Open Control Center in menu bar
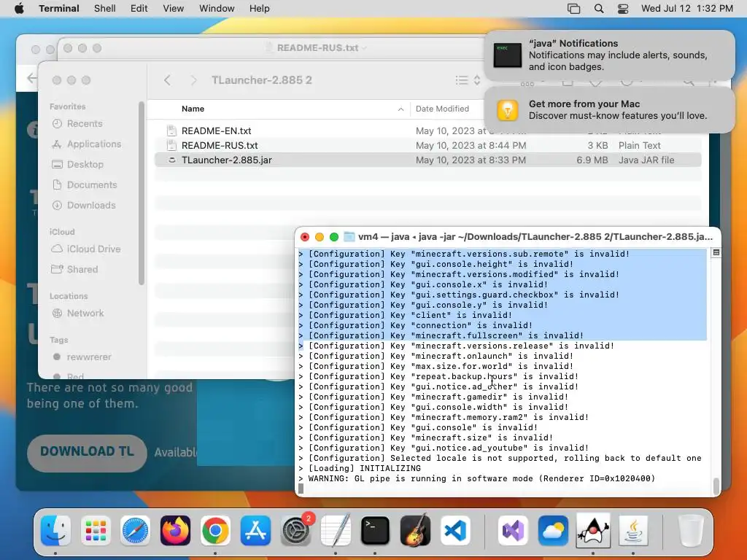The width and height of the screenshot is (747, 560). 623,9
